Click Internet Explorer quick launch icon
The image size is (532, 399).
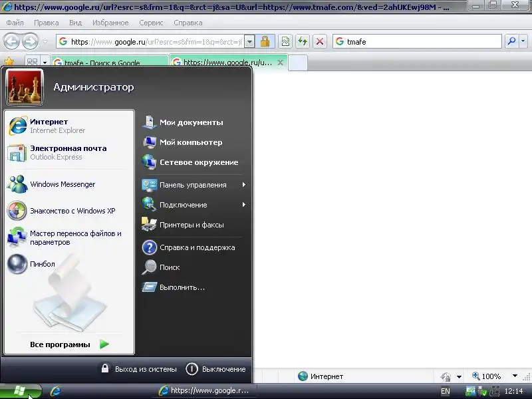(x=55, y=391)
